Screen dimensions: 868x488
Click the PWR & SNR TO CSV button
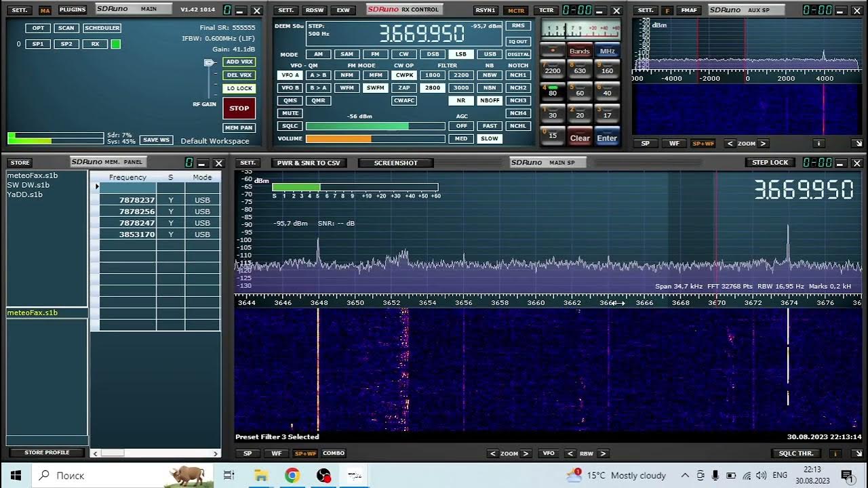309,163
